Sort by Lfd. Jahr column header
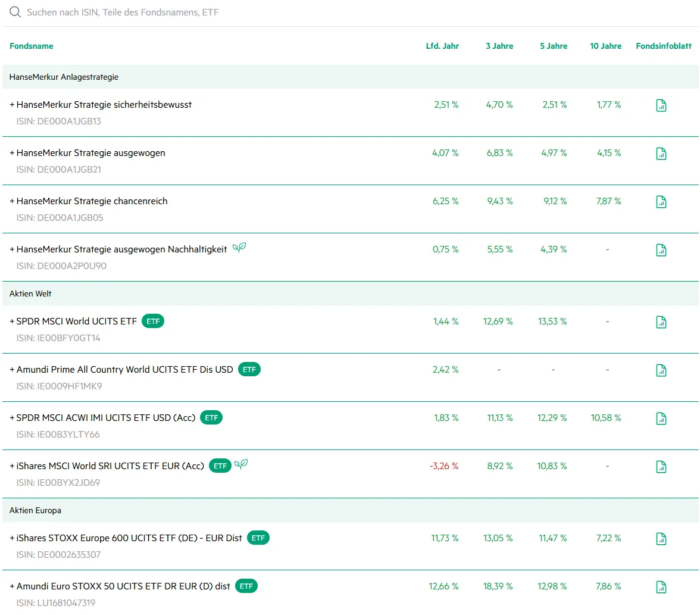 pos(442,46)
